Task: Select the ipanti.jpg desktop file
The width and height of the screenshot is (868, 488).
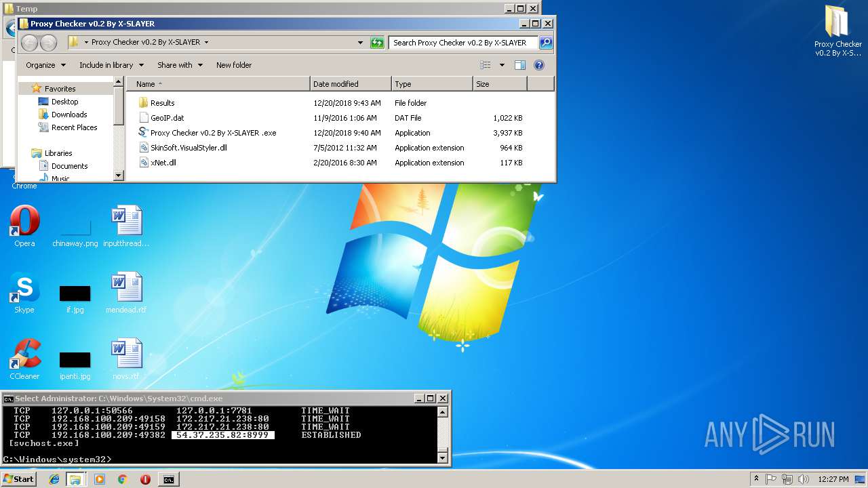Action: click(x=75, y=365)
